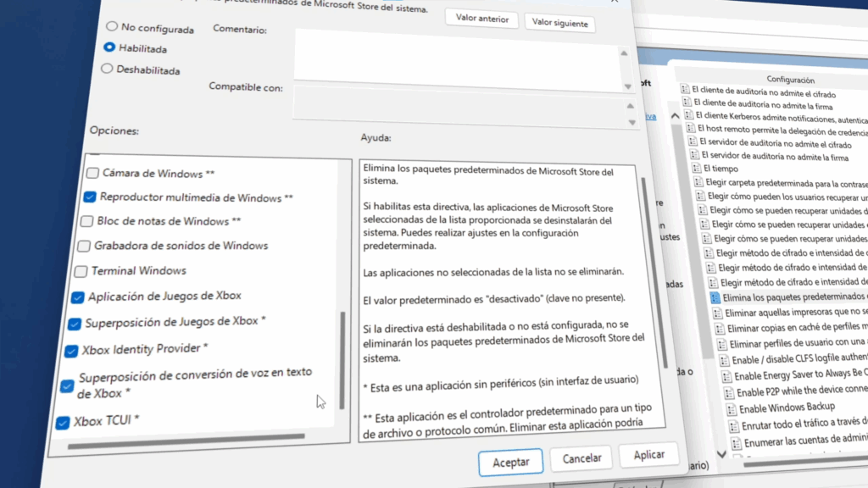Click Compatible con scroll down arrow
This screenshot has height=488, width=868.
tap(632, 122)
